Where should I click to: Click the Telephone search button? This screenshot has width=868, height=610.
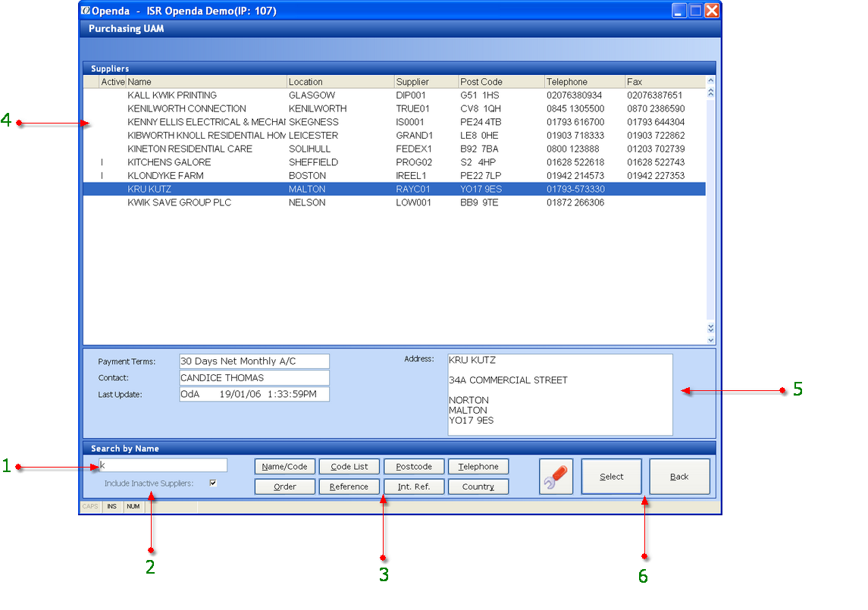478,467
